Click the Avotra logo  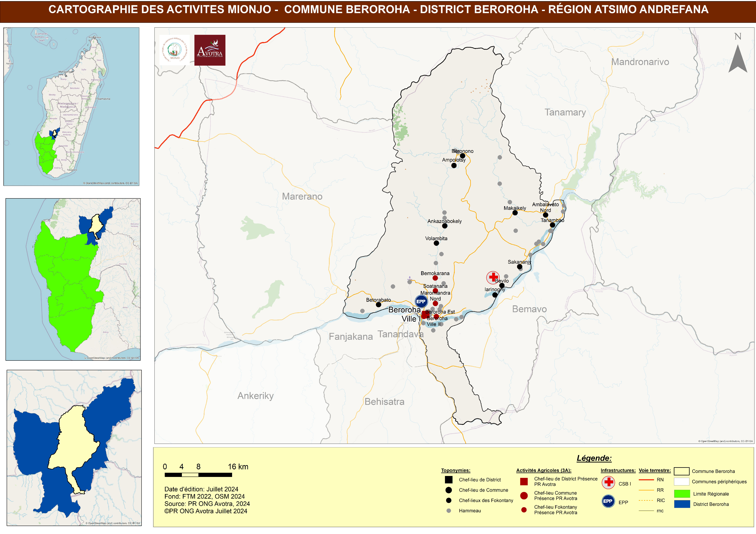pyautogui.click(x=210, y=50)
